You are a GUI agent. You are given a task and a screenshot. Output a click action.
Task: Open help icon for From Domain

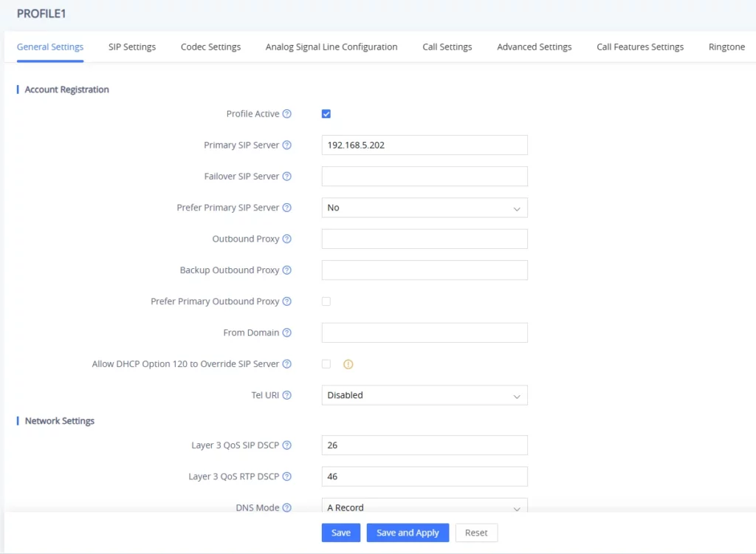point(287,332)
